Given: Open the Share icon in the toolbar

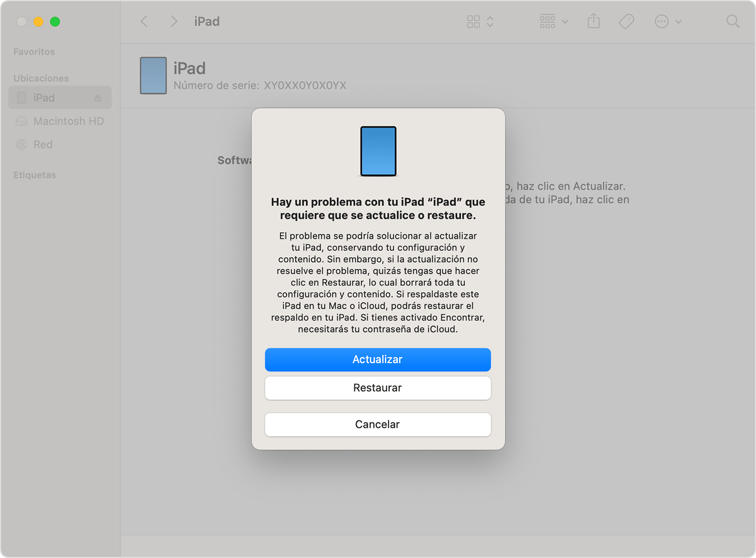Looking at the screenshot, I should coord(593,21).
